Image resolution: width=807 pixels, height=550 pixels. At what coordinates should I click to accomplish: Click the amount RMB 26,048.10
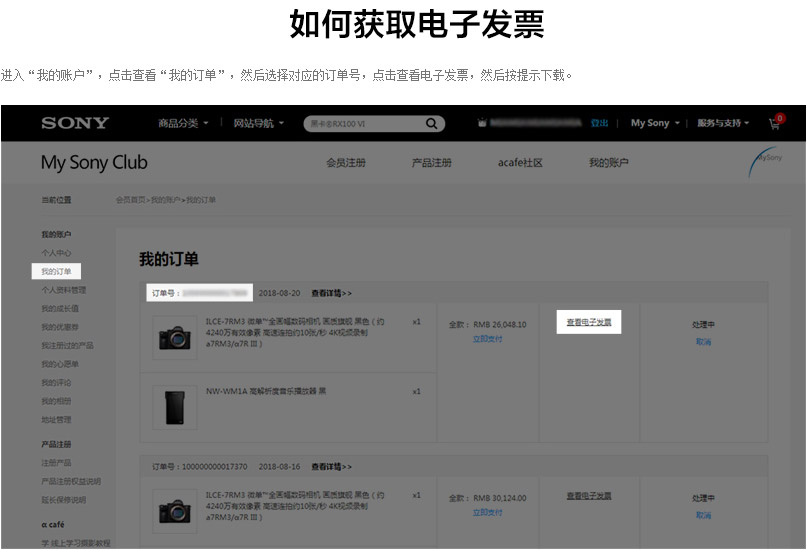(x=500, y=325)
